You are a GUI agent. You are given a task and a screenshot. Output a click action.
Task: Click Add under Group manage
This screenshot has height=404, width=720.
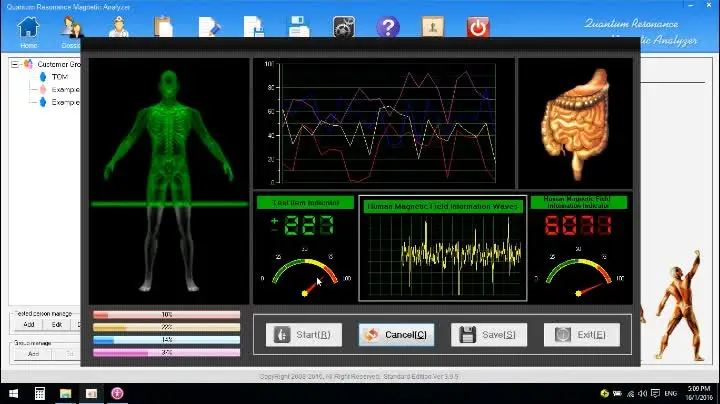pos(33,354)
